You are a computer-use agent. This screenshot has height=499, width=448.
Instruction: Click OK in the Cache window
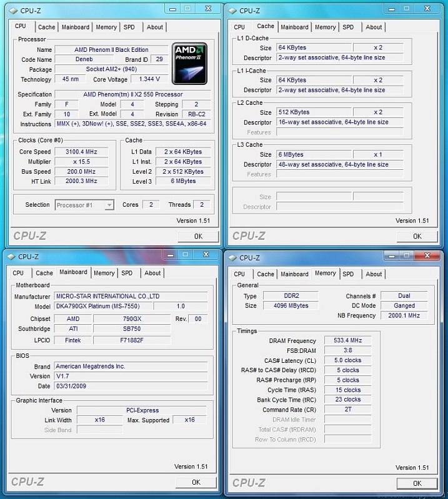click(x=417, y=237)
